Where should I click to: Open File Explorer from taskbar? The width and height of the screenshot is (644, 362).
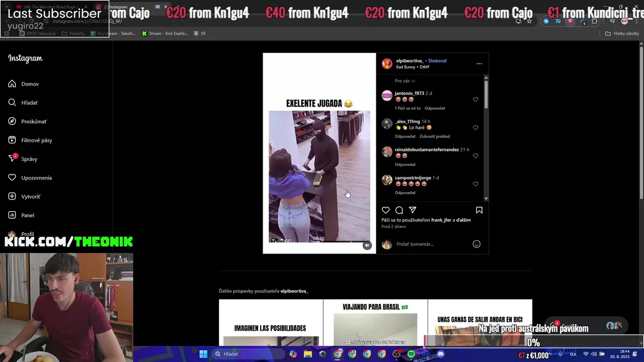click(308, 354)
